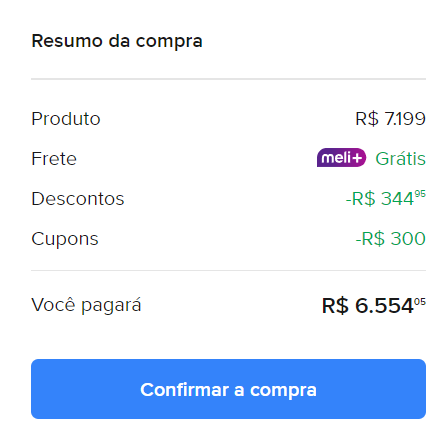Click the total amount R$ 6.554
The width and height of the screenshot is (446, 442).
click(x=374, y=306)
